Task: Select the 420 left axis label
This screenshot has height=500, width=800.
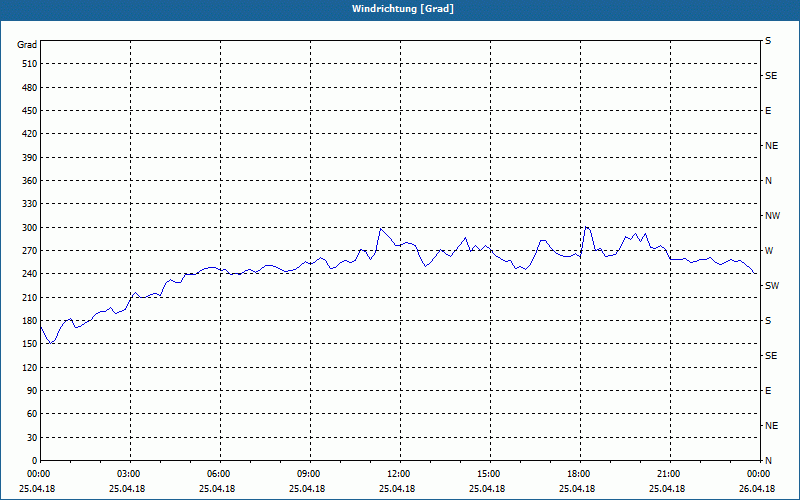Action: pos(30,134)
